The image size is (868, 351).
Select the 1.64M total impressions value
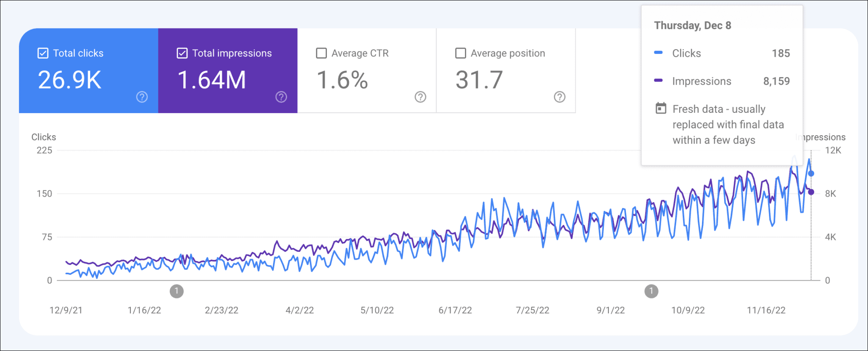click(x=211, y=80)
